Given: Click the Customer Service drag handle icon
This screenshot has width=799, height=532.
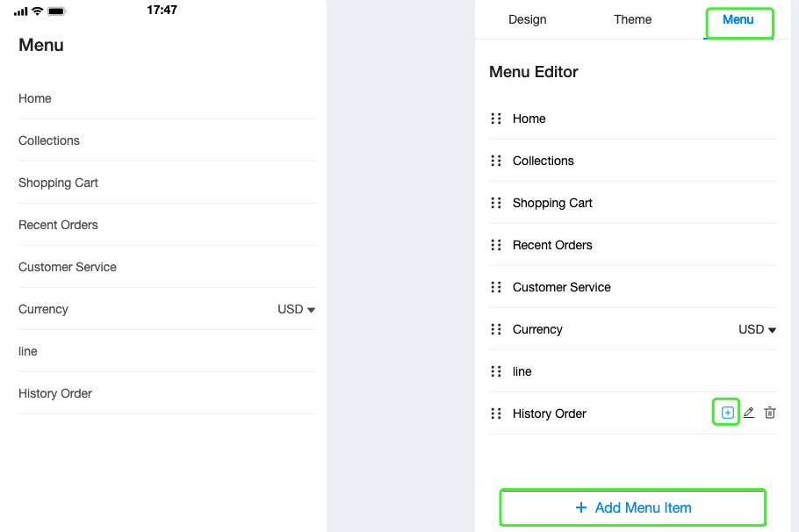Looking at the screenshot, I should coord(496,287).
